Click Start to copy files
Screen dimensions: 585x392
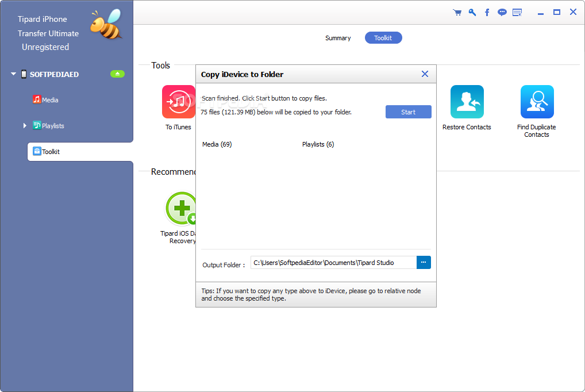click(x=408, y=112)
